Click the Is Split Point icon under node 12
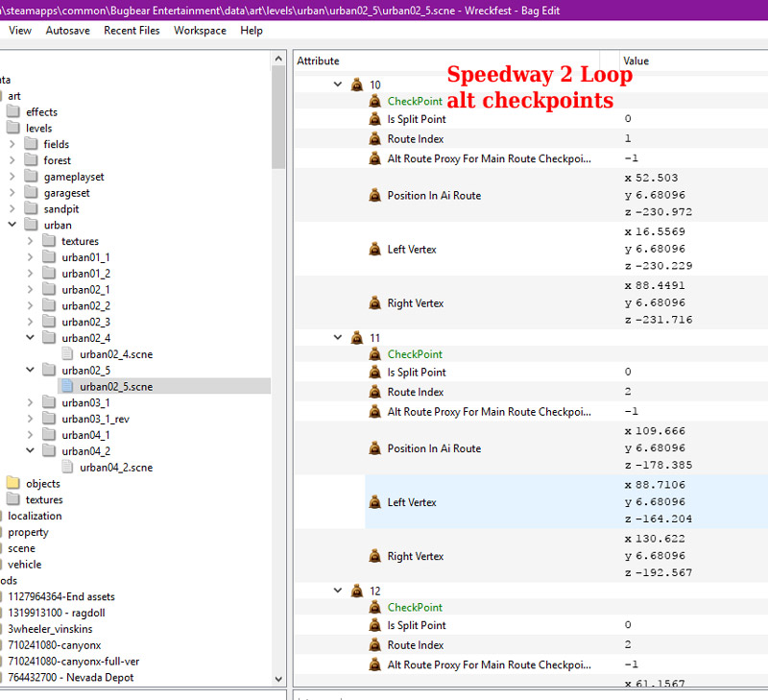 coord(374,625)
